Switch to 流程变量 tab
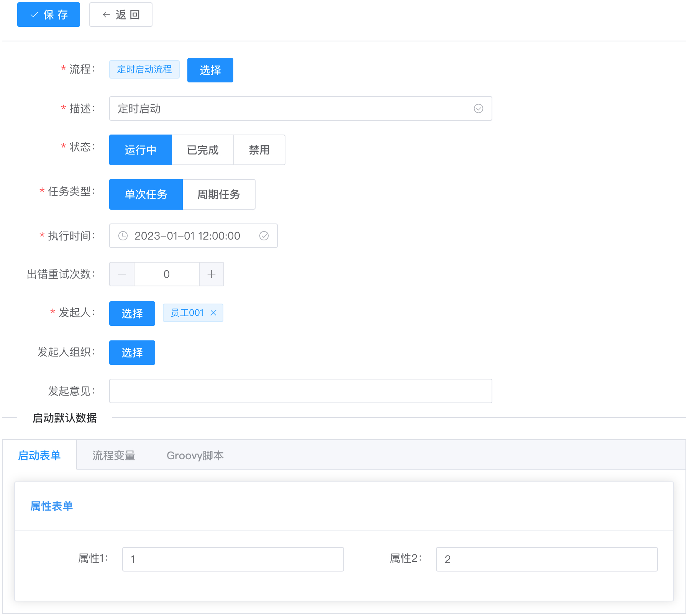Image resolution: width=687 pixels, height=616 pixels. 114,455
